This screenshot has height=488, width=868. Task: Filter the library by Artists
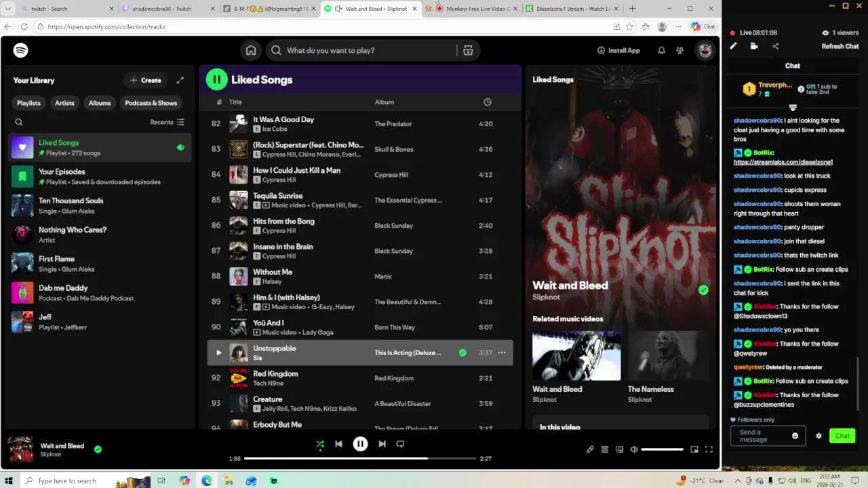point(64,103)
